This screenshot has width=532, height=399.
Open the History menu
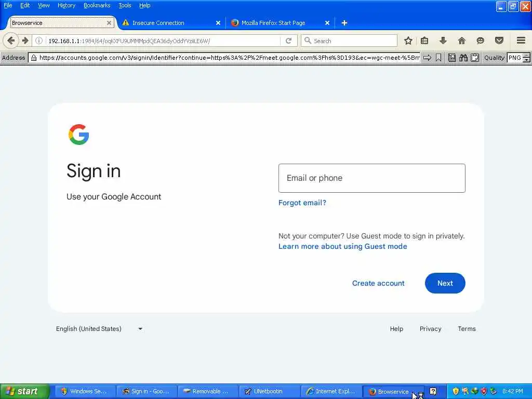click(x=66, y=5)
